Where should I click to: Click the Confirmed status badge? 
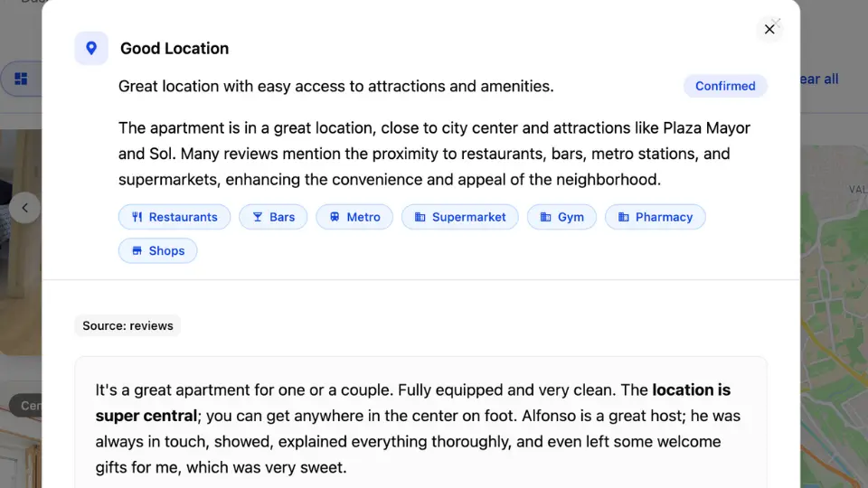click(725, 86)
